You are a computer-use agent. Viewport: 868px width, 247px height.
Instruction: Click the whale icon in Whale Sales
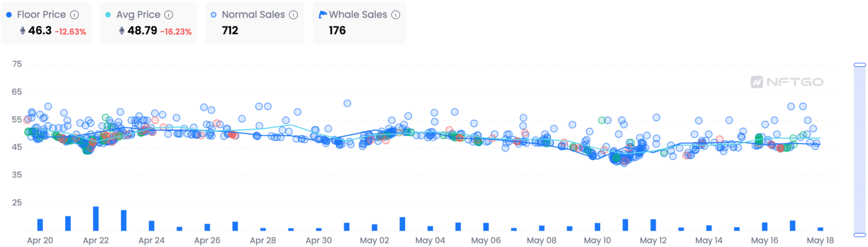click(323, 15)
